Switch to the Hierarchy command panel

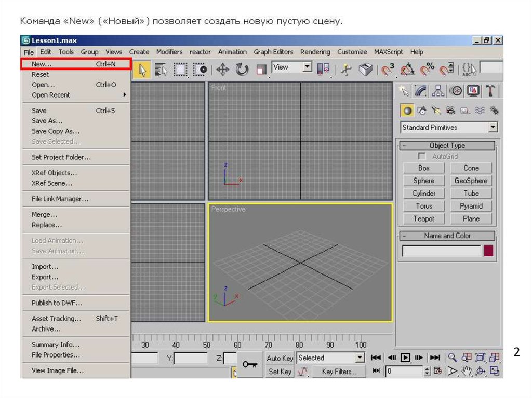tap(438, 91)
